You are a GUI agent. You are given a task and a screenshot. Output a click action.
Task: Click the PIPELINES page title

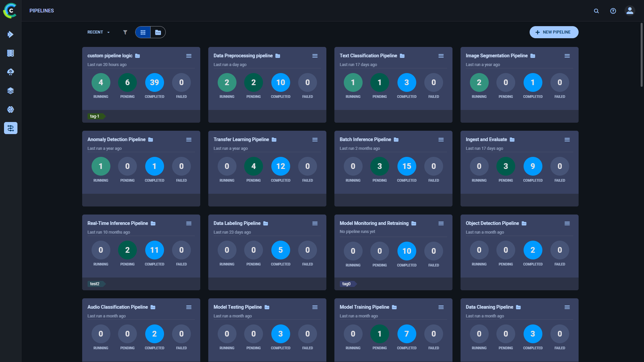pos(42,10)
